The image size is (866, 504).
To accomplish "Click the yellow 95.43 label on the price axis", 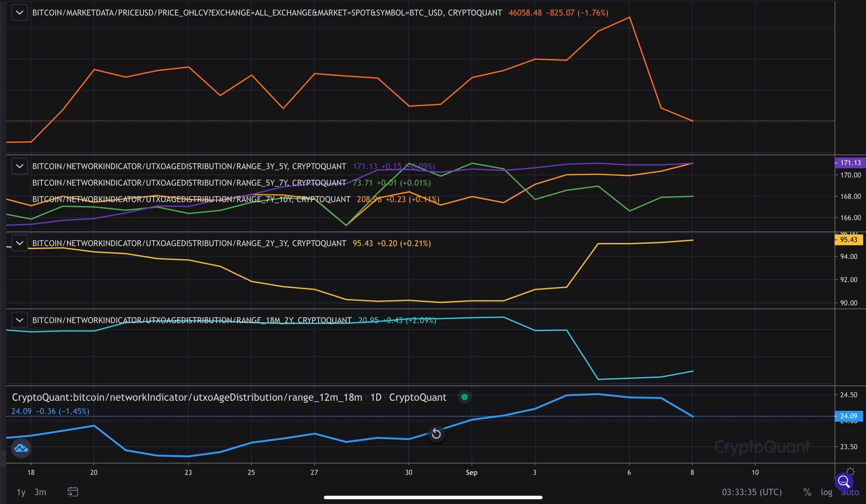I will tap(849, 240).
